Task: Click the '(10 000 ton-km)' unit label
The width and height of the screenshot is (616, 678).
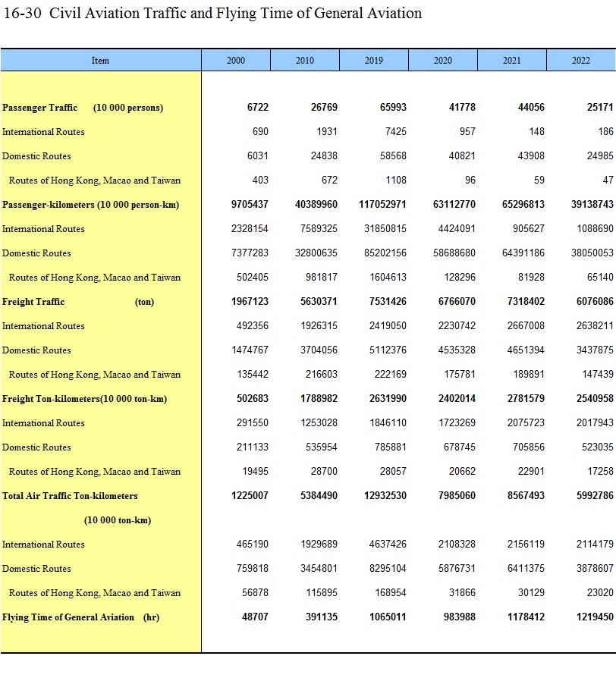Action: pyautogui.click(x=118, y=520)
